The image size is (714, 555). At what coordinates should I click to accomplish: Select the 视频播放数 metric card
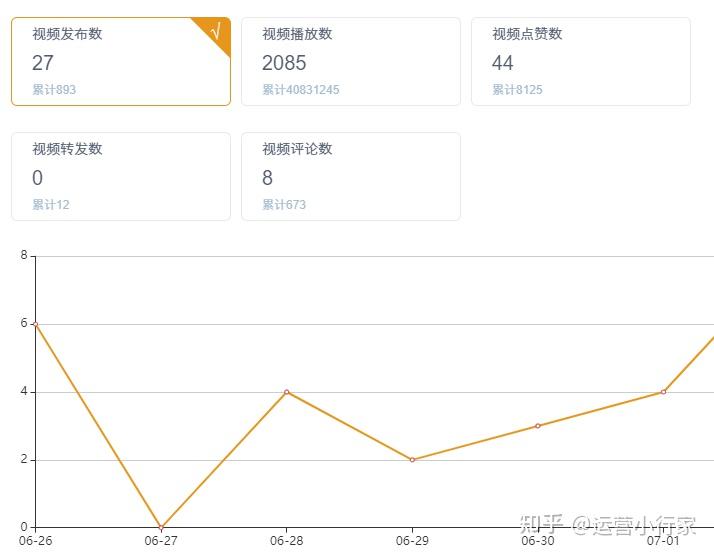(x=350, y=61)
